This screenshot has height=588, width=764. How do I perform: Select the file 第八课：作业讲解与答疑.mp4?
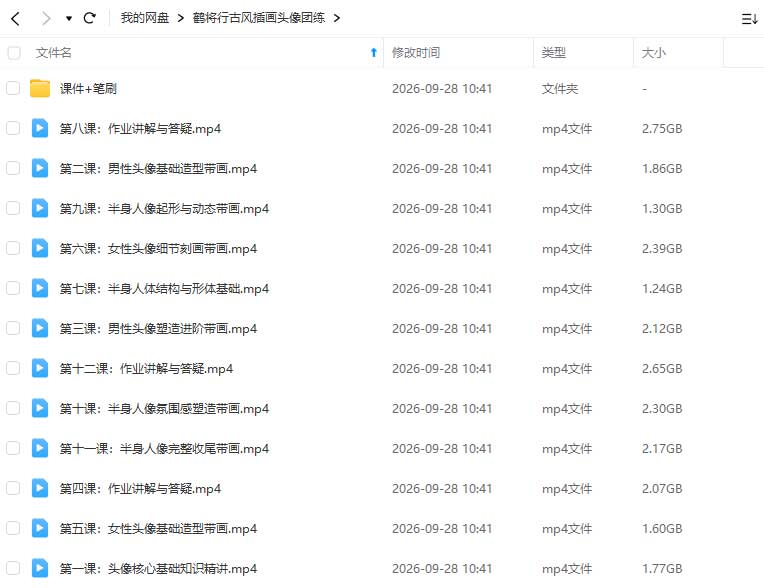coord(140,129)
